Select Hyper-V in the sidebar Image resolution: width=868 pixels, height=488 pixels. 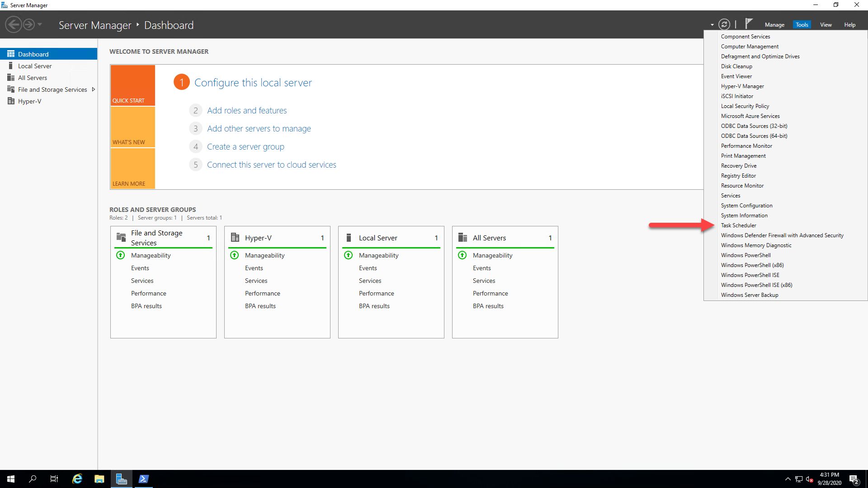tap(49, 101)
